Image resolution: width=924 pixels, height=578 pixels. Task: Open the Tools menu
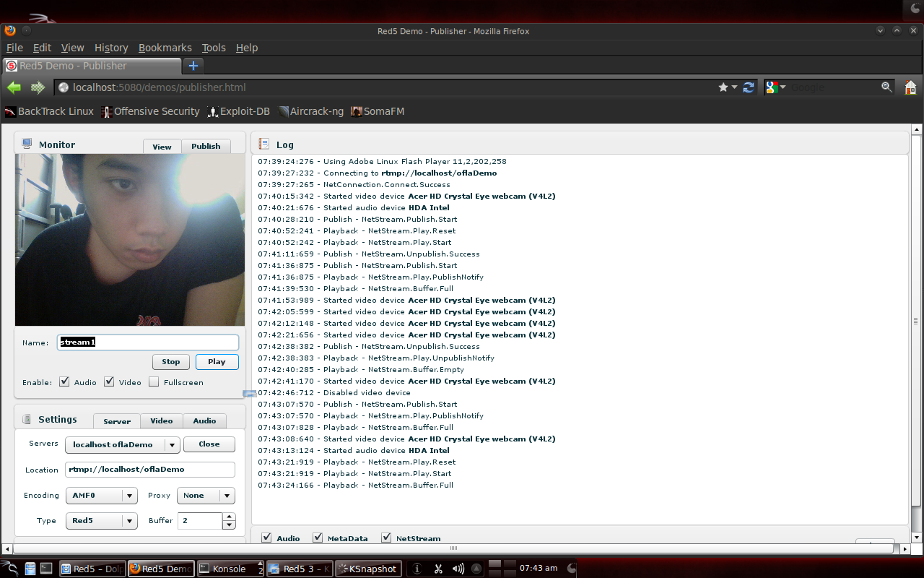coord(214,48)
